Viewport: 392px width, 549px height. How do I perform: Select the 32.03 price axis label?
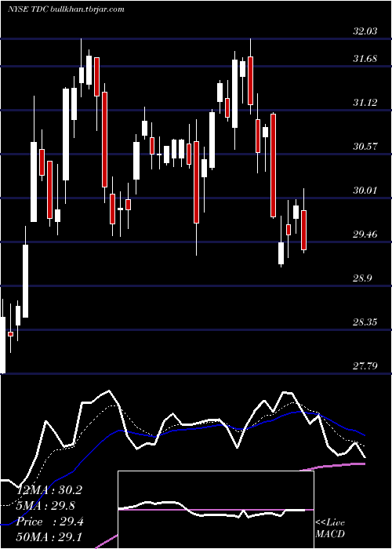pos(365,31)
